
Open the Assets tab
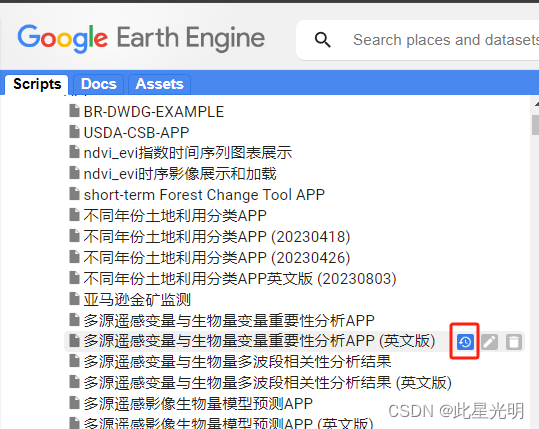tap(160, 84)
